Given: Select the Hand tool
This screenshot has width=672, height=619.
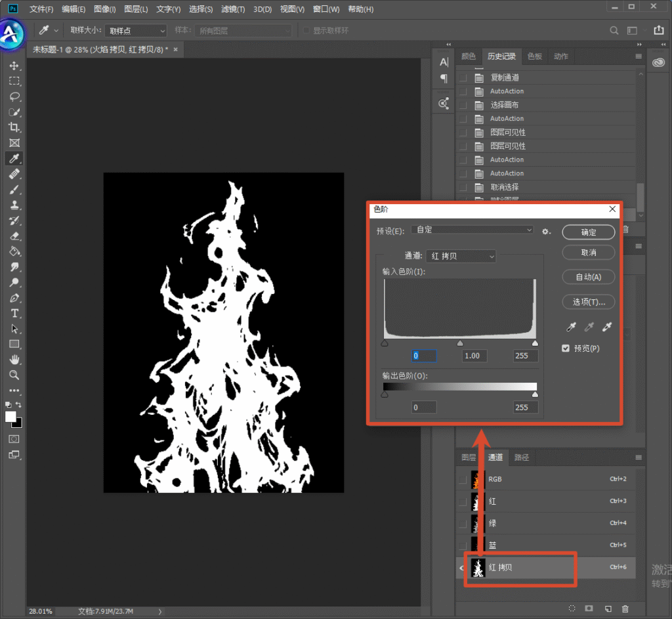Looking at the screenshot, I should point(14,360).
